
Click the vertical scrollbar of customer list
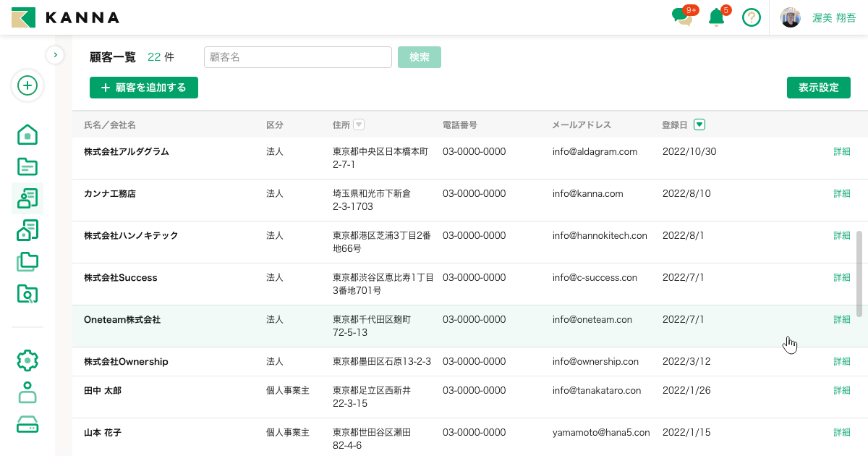coord(859,274)
